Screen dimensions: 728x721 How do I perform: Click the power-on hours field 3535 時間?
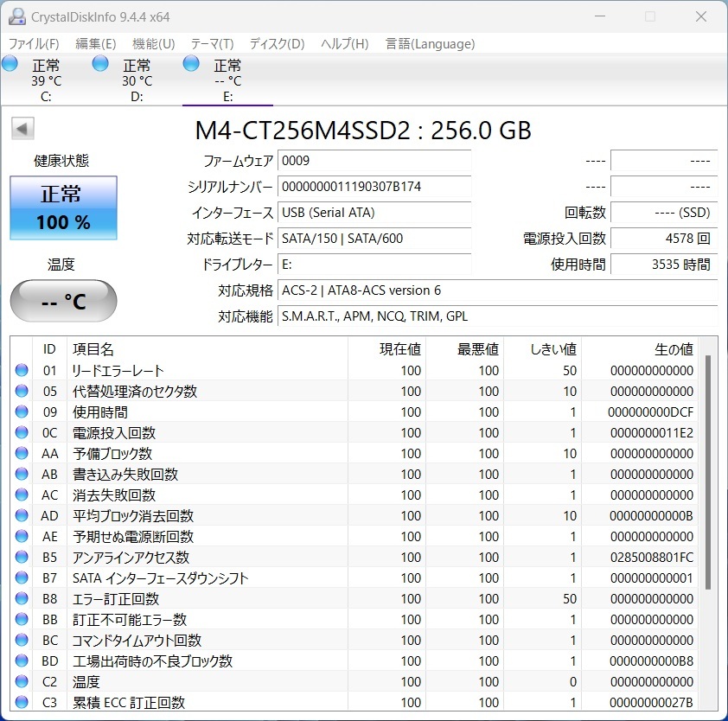point(664,265)
